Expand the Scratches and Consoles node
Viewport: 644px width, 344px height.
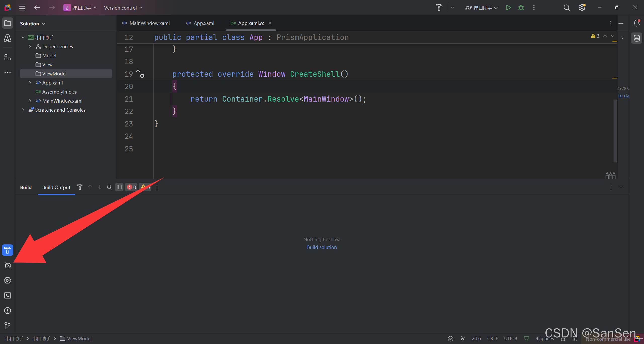23,110
